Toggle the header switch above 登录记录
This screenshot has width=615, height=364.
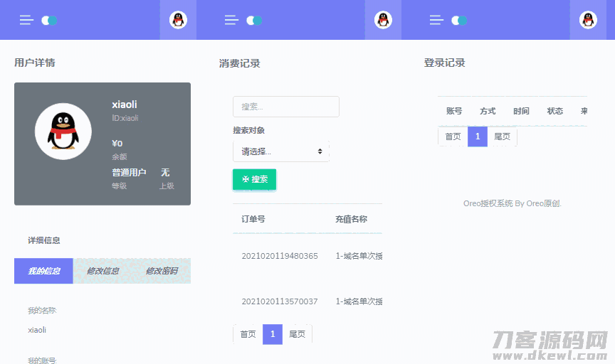pos(459,21)
